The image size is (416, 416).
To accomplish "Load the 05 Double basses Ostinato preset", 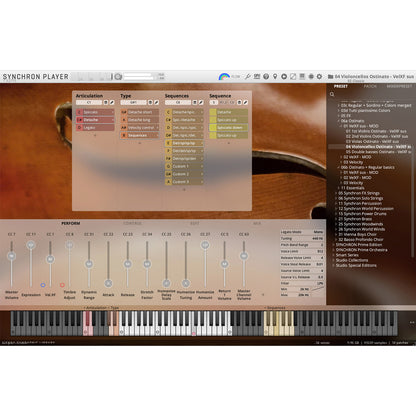I will [378, 152].
